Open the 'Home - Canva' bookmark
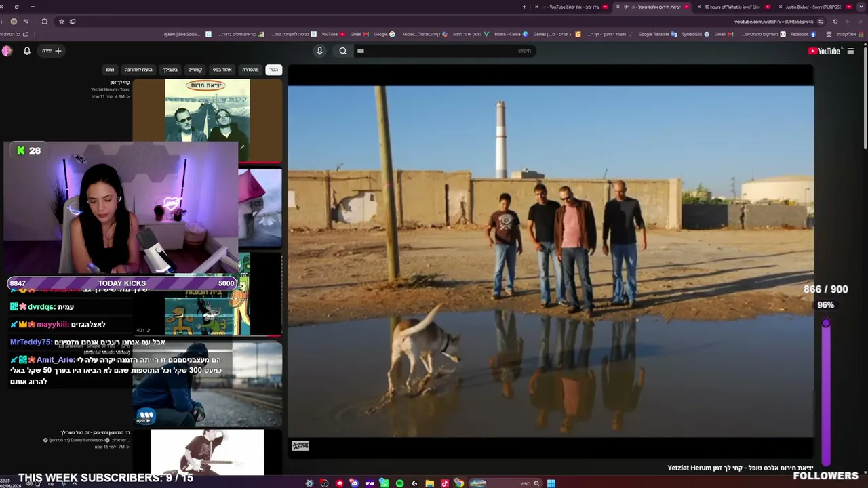The width and height of the screenshot is (868, 488). [x=511, y=34]
